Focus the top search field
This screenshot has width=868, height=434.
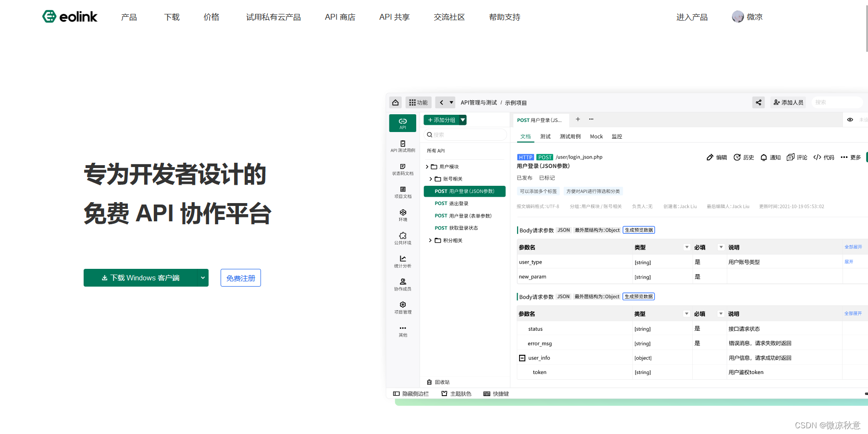[x=837, y=102]
